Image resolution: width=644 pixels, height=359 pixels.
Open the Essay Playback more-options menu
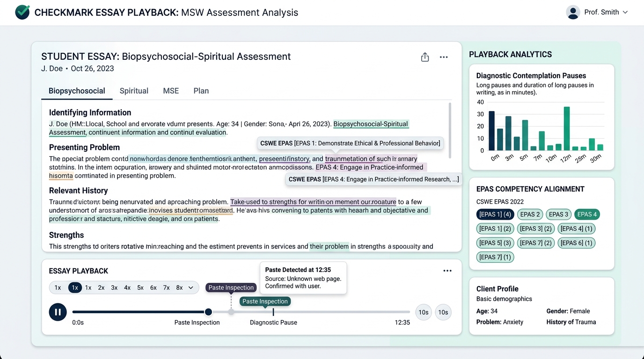tap(447, 271)
